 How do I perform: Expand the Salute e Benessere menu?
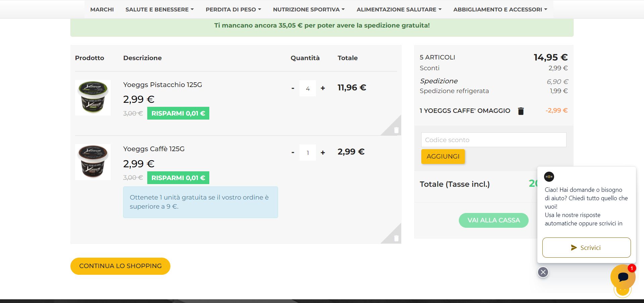pos(159,9)
